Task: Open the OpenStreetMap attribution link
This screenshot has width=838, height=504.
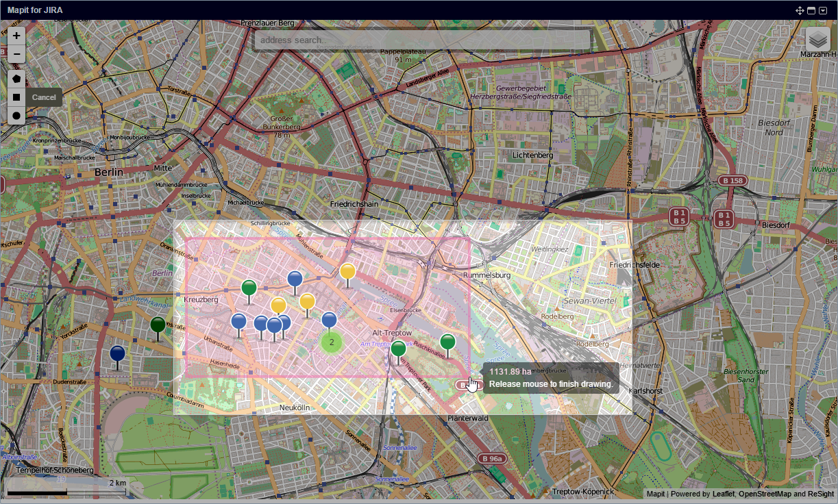Action: click(x=765, y=494)
